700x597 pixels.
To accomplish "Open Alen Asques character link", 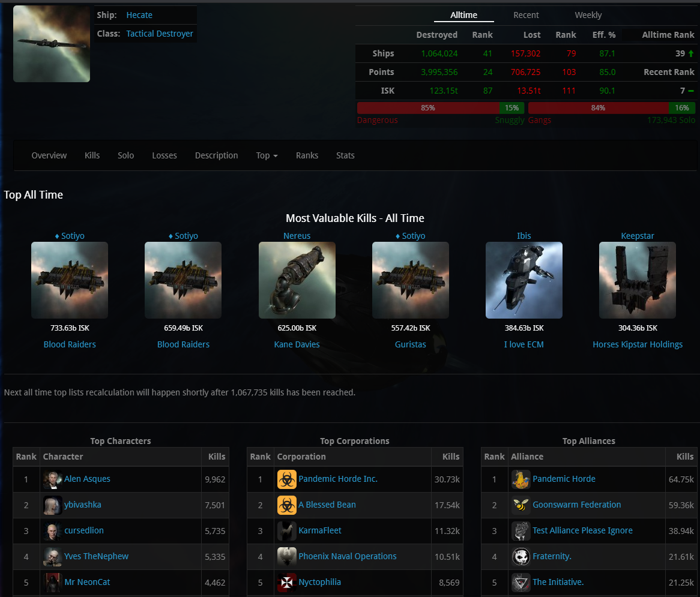I will tap(87, 479).
